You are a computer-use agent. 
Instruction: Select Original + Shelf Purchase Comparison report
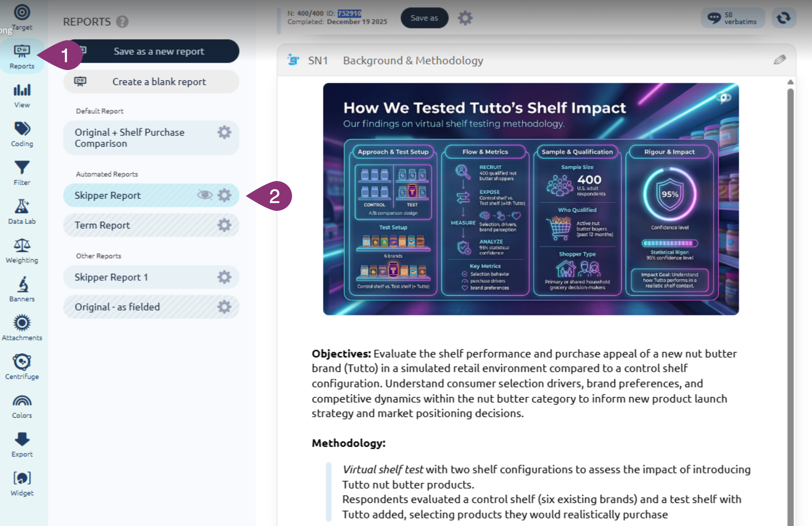click(x=151, y=138)
